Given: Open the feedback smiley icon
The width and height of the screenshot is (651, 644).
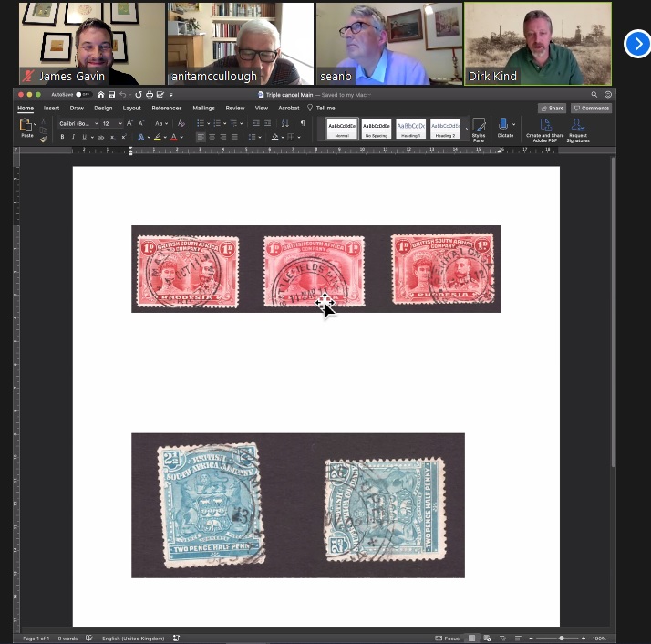Looking at the screenshot, I should tap(608, 95).
